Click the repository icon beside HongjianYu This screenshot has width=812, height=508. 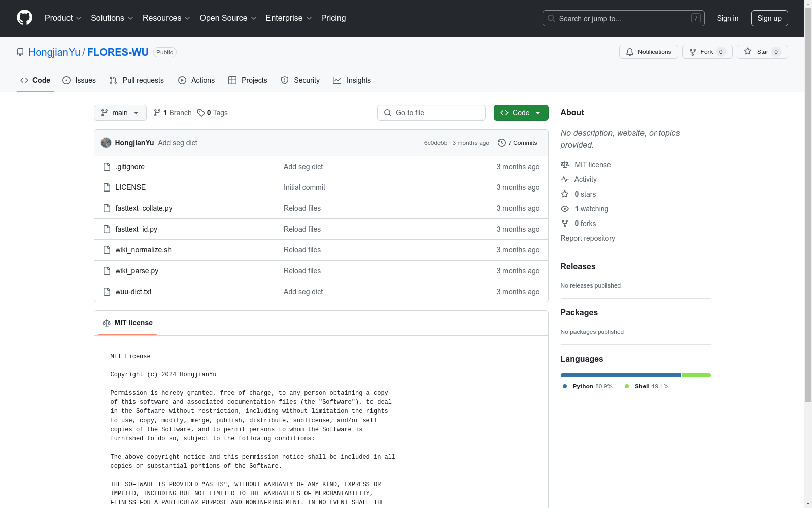(20, 52)
